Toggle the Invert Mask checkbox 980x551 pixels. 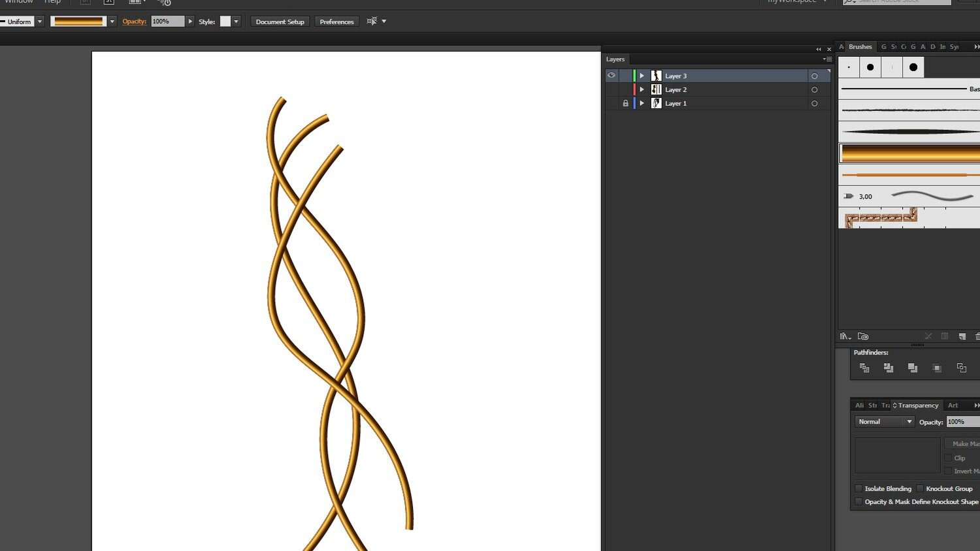(x=948, y=471)
